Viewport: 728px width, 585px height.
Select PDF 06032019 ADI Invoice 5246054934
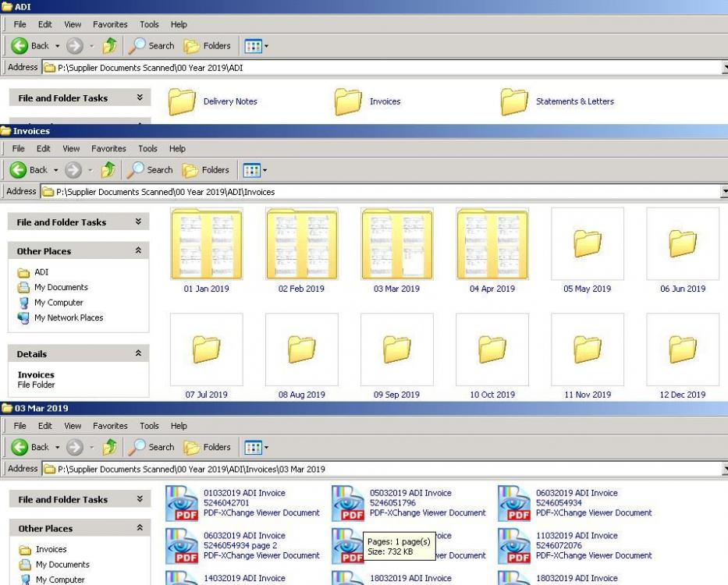(x=575, y=503)
